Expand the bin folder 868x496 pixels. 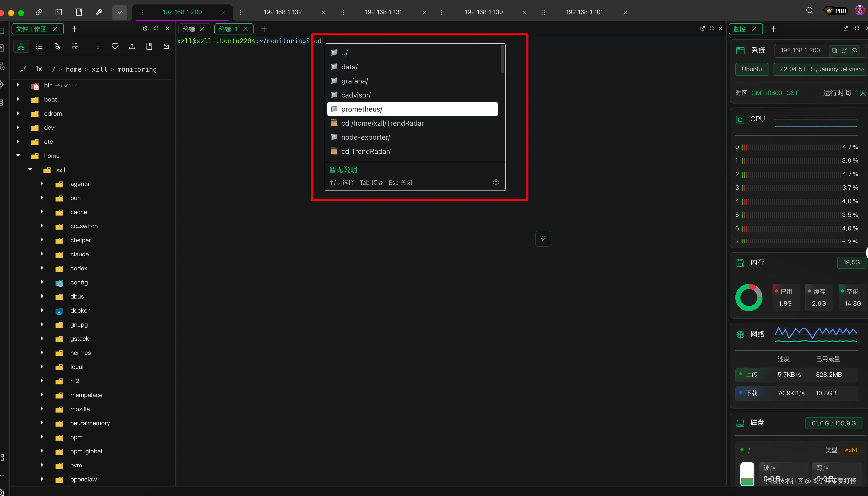coord(18,85)
